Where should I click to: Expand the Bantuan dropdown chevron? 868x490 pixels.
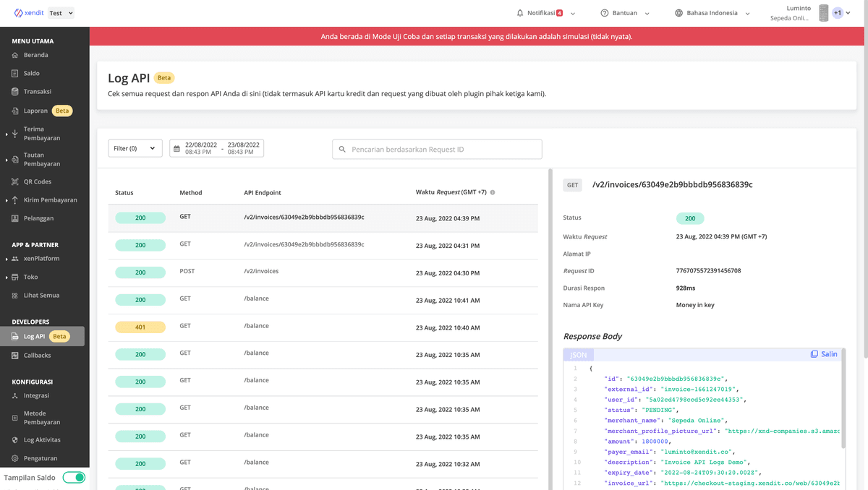647,13
